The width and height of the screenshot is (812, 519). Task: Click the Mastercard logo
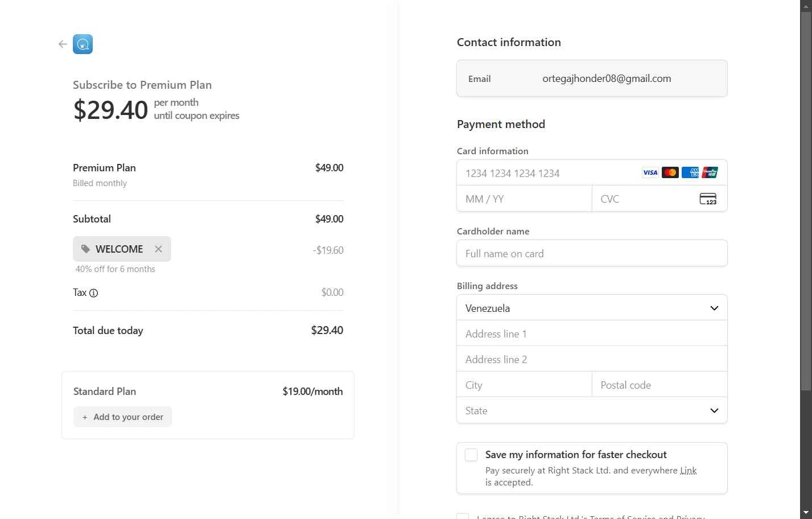pos(670,172)
